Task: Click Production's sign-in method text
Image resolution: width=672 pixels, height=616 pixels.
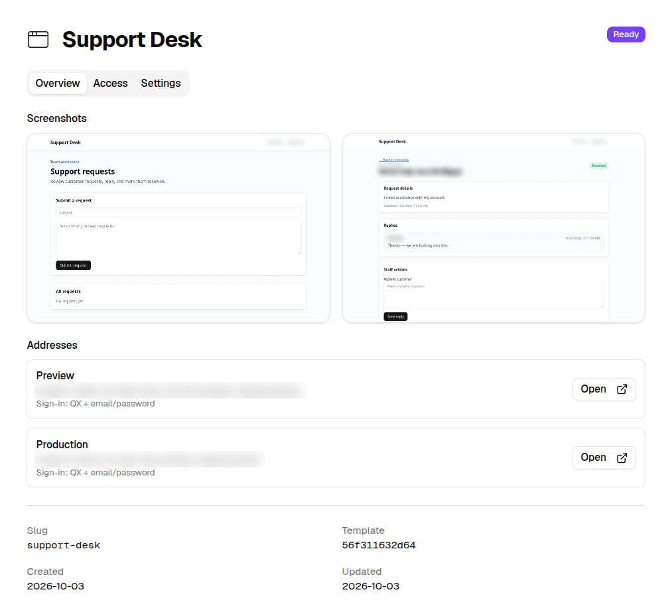Action: tap(96, 473)
